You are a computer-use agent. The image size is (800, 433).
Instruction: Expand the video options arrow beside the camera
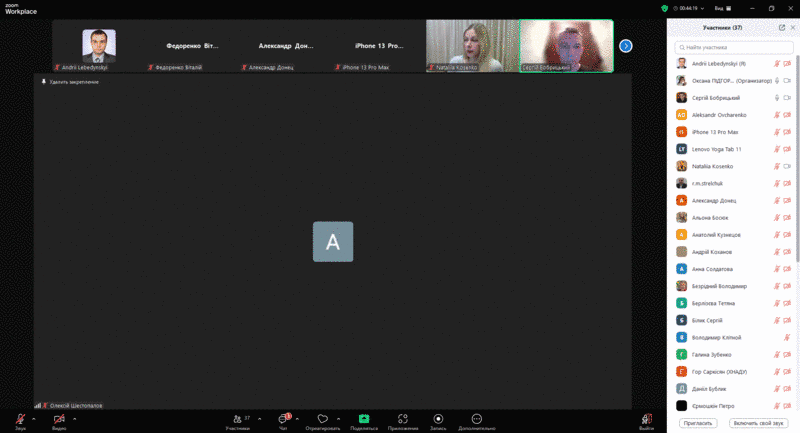point(73,418)
